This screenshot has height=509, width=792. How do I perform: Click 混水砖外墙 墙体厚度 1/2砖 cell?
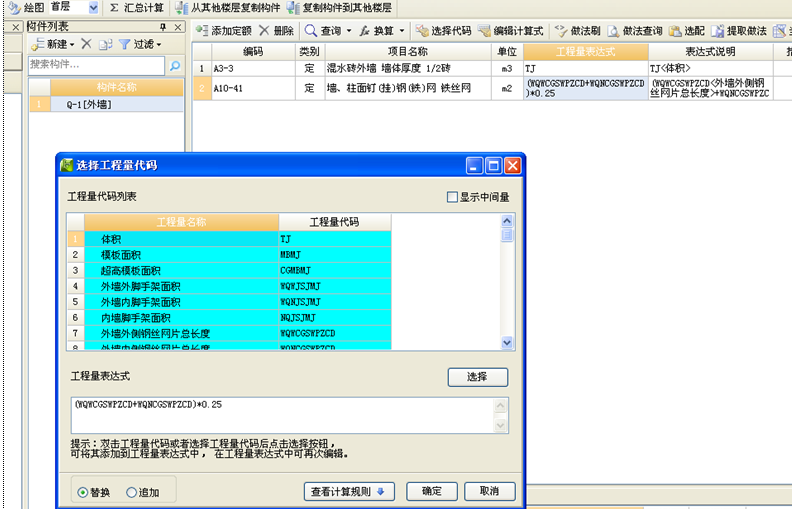tap(408, 68)
